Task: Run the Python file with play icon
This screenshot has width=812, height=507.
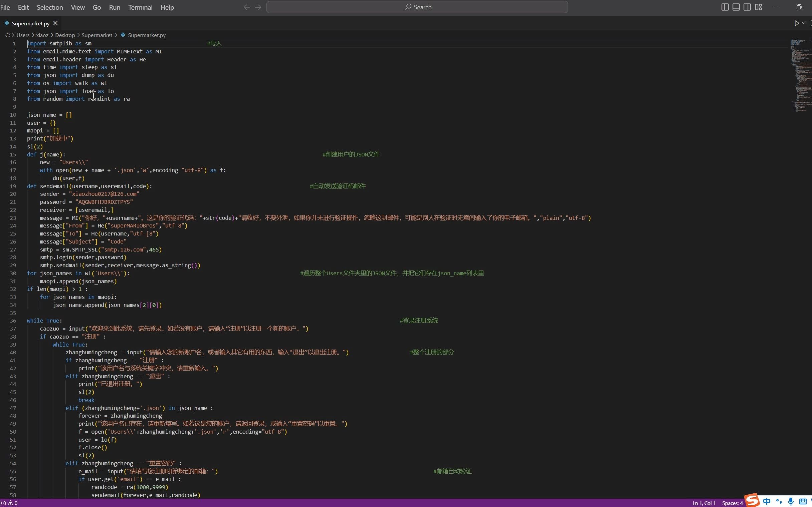Action: [x=797, y=23]
